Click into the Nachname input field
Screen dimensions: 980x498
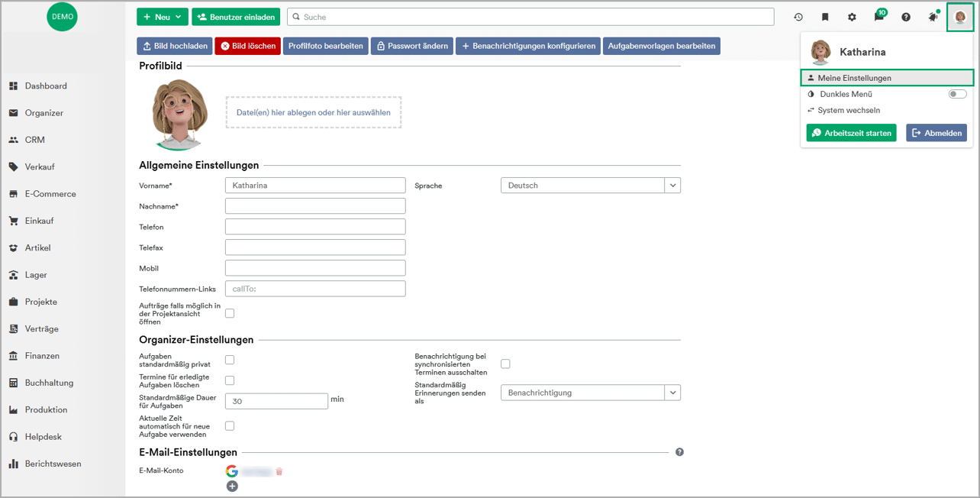click(315, 206)
